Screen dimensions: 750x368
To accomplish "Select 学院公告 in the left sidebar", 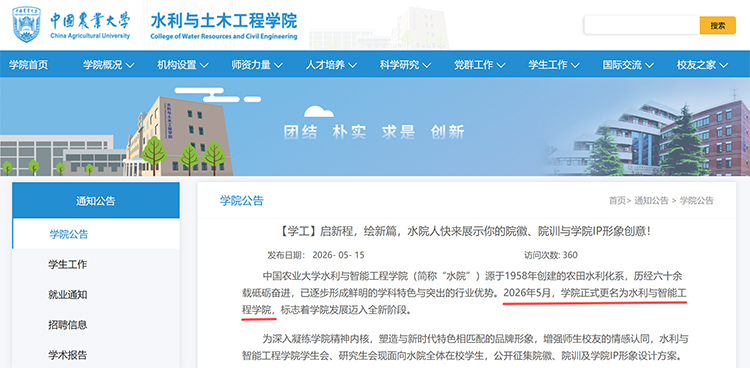I will (96, 234).
